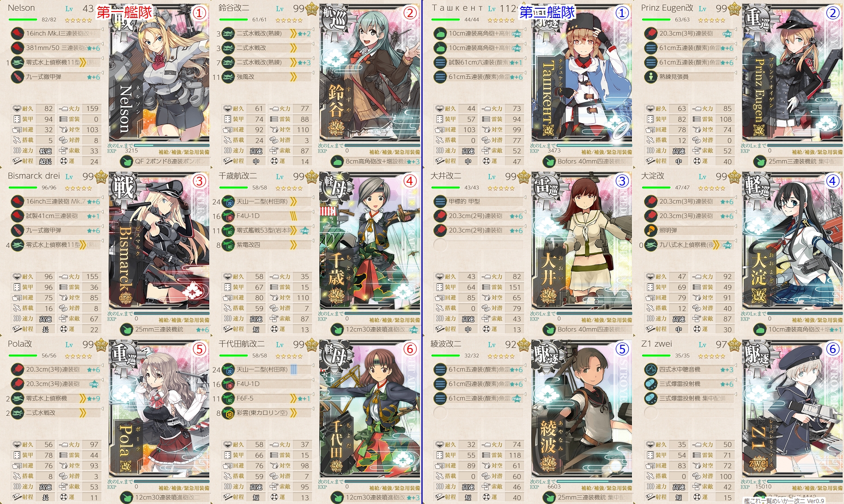Click the gold level medal beside Suzuya Lv 99
Viewport: 844px width, 504px height.
tap(312, 8)
